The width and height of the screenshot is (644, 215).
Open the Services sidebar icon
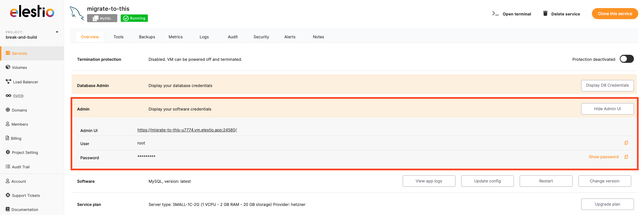tap(8, 53)
